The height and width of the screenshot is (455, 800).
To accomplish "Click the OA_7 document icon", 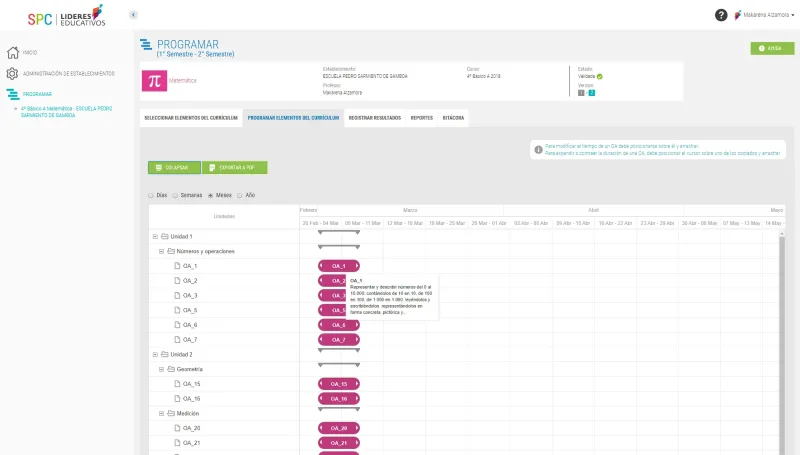I will tap(177, 340).
